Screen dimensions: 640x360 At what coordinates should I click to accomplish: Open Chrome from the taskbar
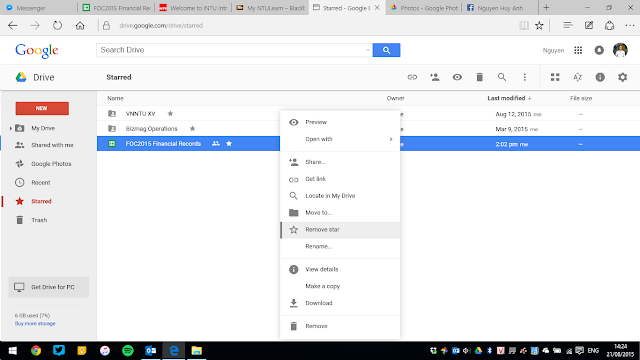[36, 351]
